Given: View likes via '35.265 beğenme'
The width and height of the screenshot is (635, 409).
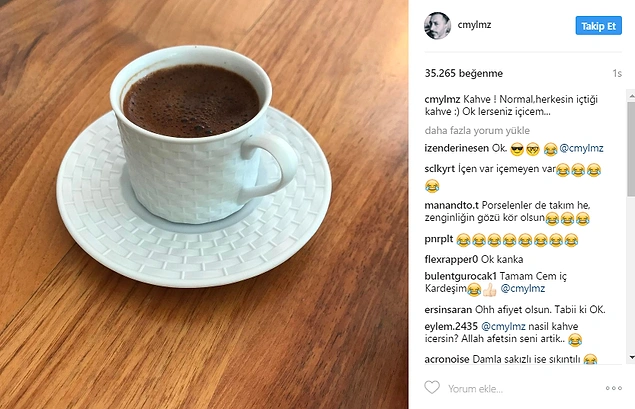Looking at the screenshot, I should 463,73.
